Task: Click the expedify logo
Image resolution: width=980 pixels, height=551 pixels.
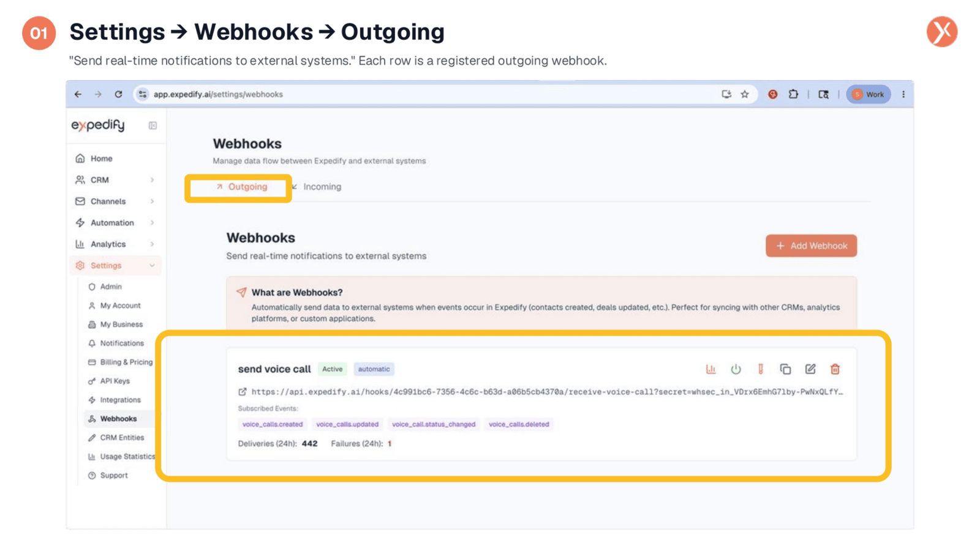Action: [98, 125]
